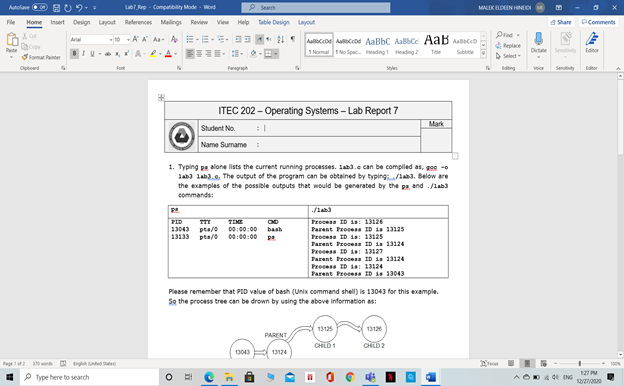Toggle the AutoSave switch
This screenshot has width=624, height=386.
39,7
